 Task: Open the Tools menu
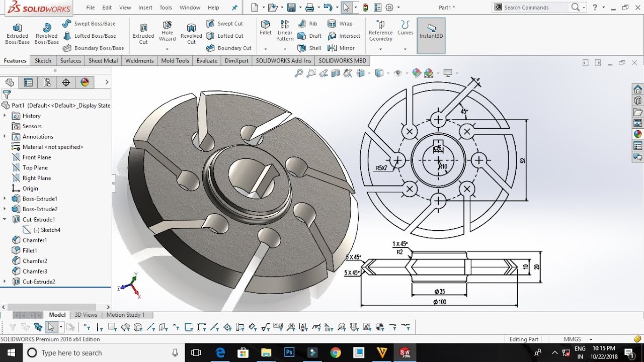click(166, 8)
